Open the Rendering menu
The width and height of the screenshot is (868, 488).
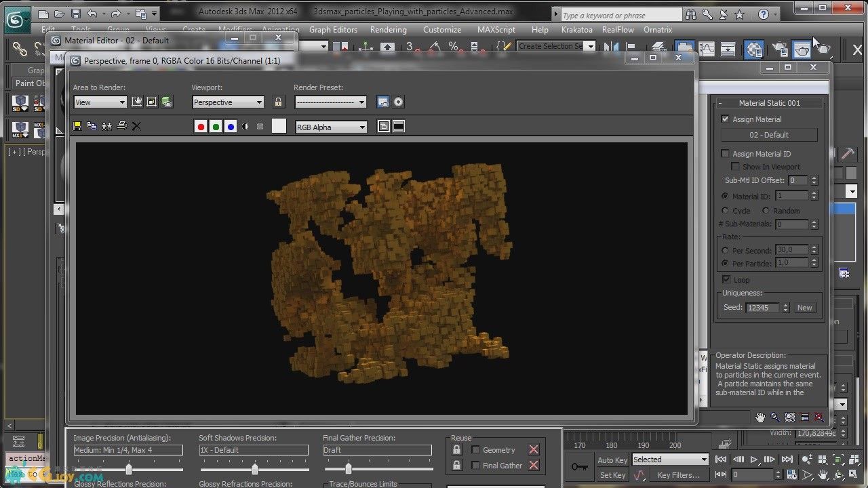(389, 30)
